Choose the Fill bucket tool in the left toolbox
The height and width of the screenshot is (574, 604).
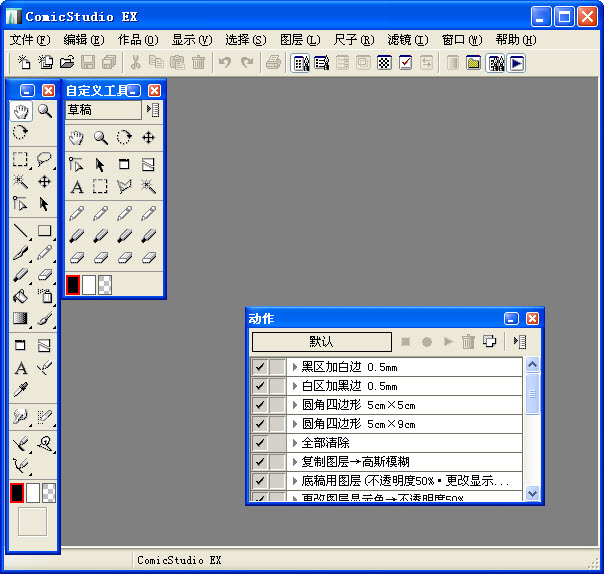click(21, 296)
